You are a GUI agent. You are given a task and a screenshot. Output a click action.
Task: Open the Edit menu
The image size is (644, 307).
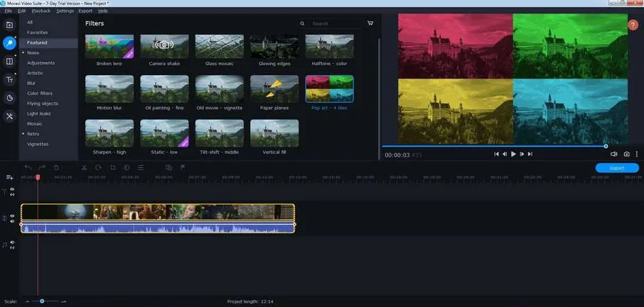[x=22, y=11]
